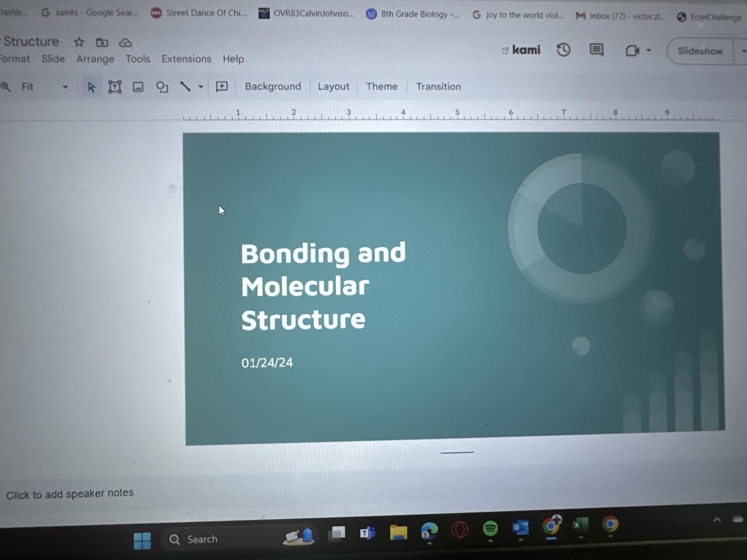747x560 pixels.
Task: Click the Slideshow button
Action: pyautogui.click(x=700, y=51)
